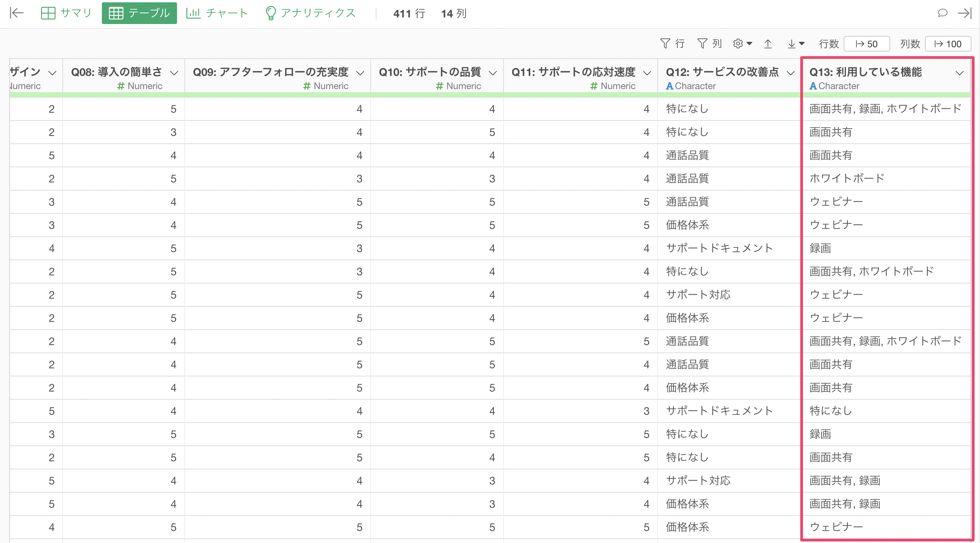Viewport: 980px width, 543px height.
Task: Select first-row cell 画面共有, 録画, ホワイトボード
Action: (x=885, y=109)
